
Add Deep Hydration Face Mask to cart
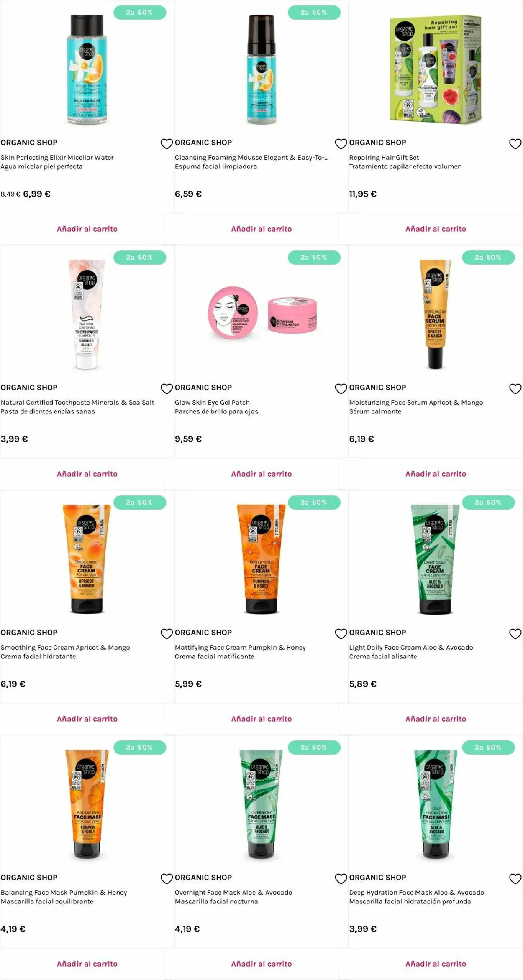tap(436, 964)
